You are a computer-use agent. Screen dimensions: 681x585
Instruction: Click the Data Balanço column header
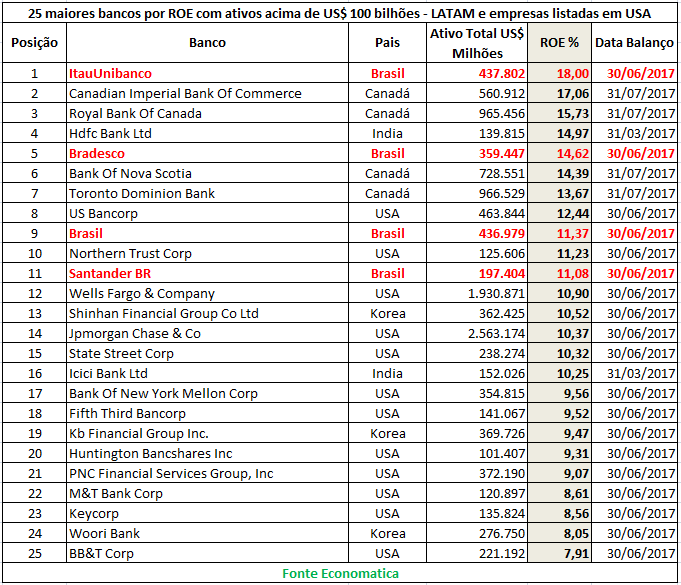635,43
